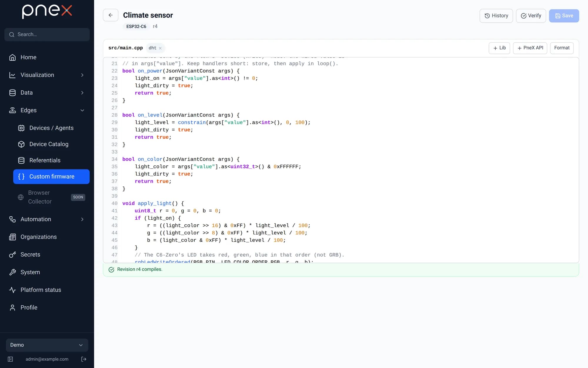Click the System wrench icon
The width and height of the screenshot is (588, 368).
[12, 272]
